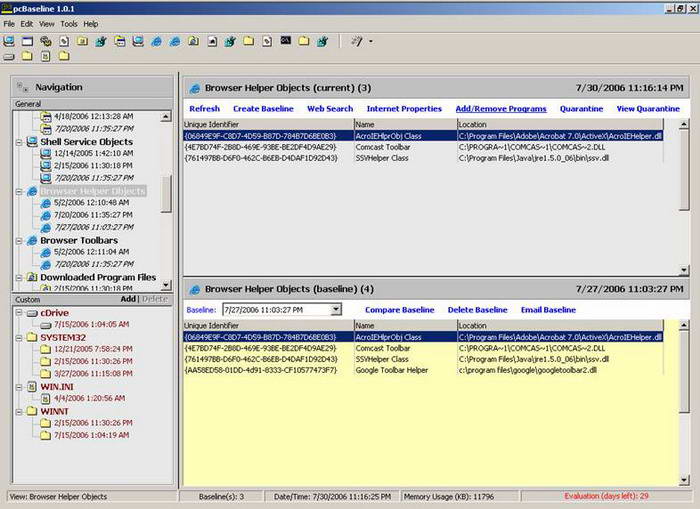Screen dimensions: 700x509
Task: Collapse the SYSTEM32 custom node
Action: [19, 338]
